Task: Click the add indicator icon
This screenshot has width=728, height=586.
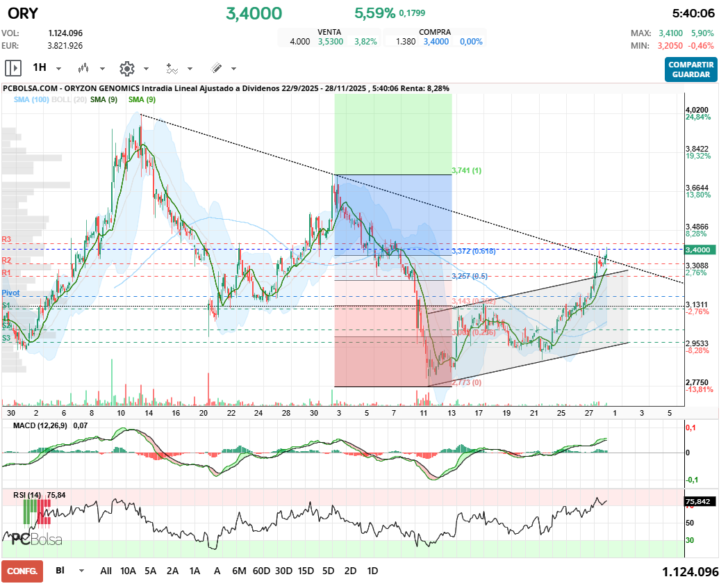Action: [171, 69]
